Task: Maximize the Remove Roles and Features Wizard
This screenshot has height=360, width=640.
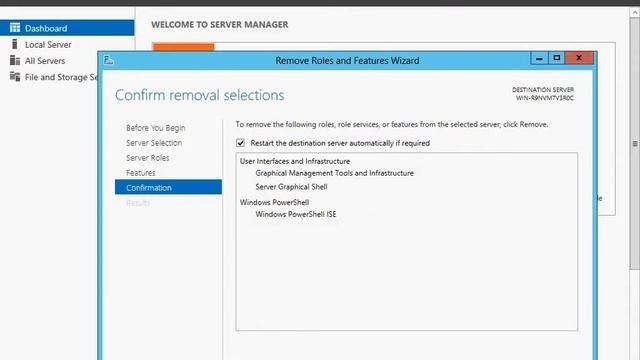Action: pyautogui.click(x=556, y=58)
